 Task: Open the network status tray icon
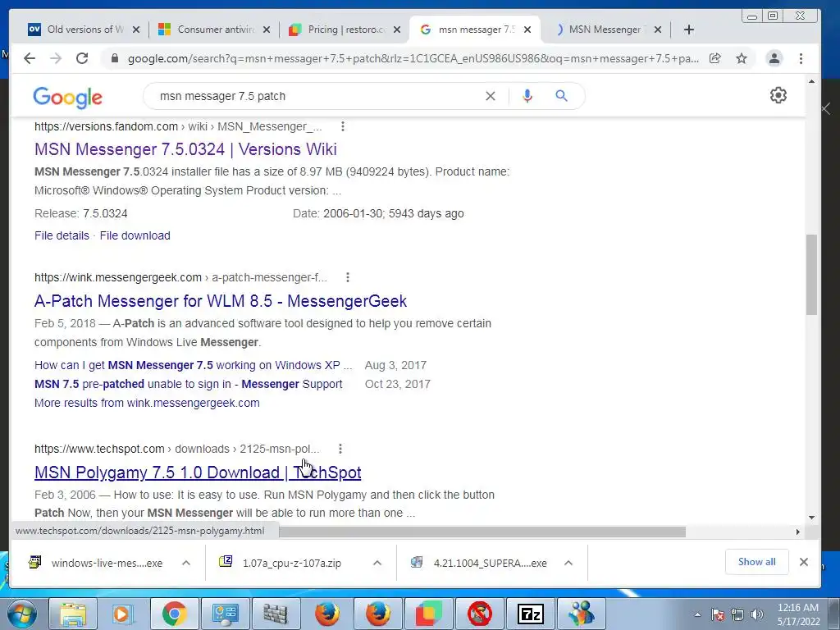737,614
